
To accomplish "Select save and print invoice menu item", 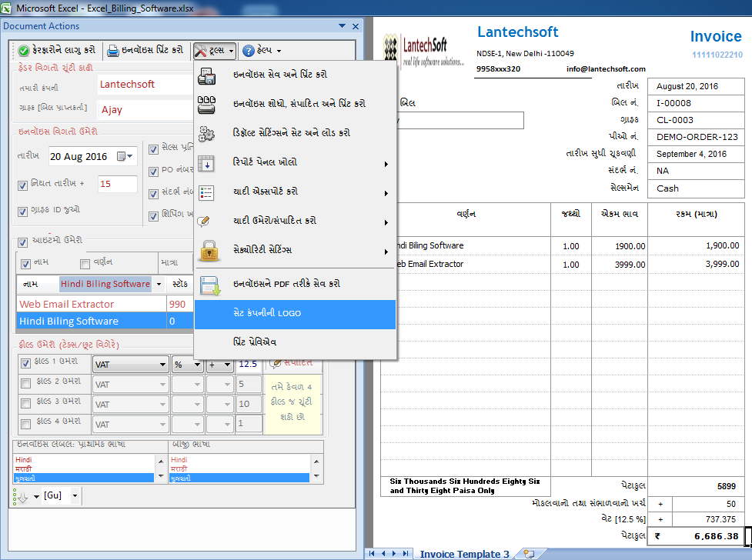I will pos(295,75).
